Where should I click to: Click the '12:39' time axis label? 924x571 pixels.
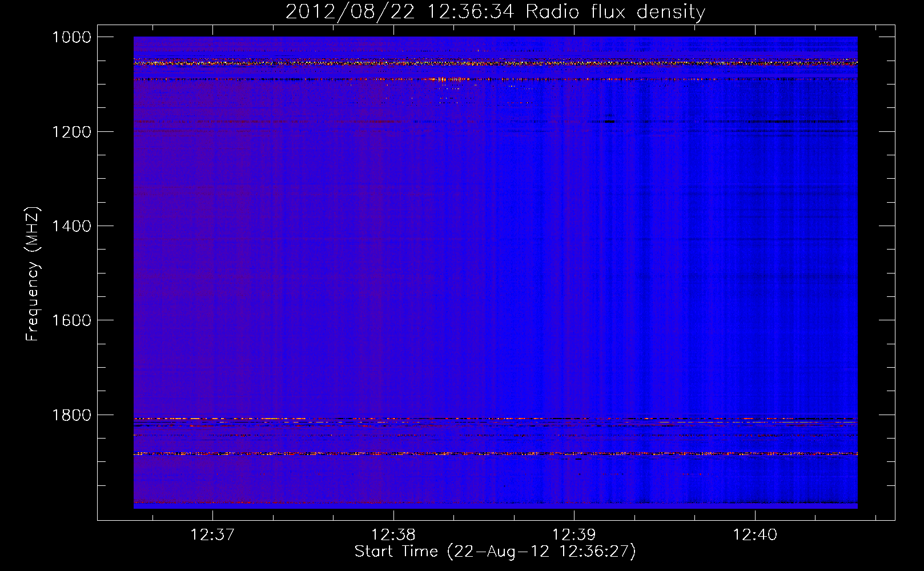pyautogui.click(x=574, y=535)
